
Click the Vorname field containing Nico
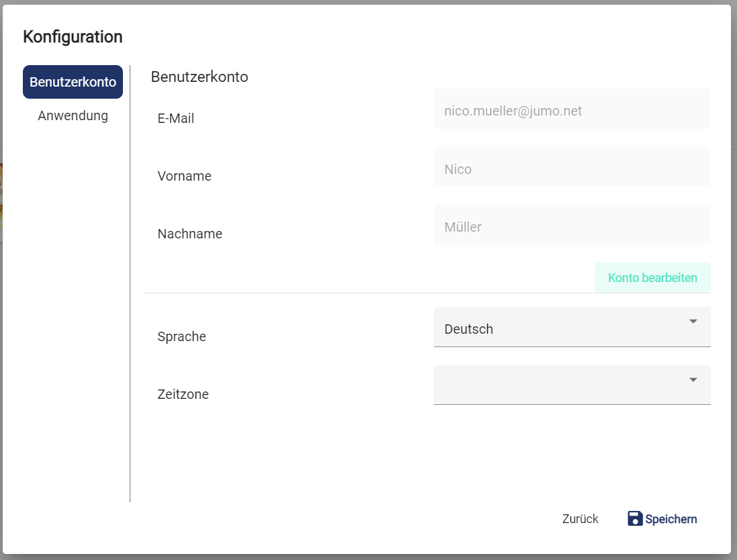click(572, 169)
